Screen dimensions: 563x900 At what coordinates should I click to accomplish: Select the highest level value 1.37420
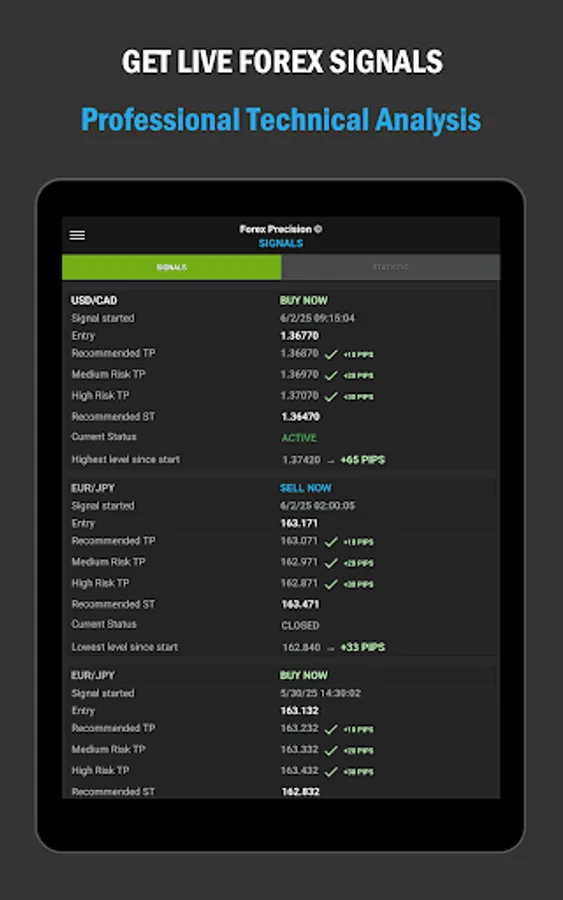[x=301, y=460]
